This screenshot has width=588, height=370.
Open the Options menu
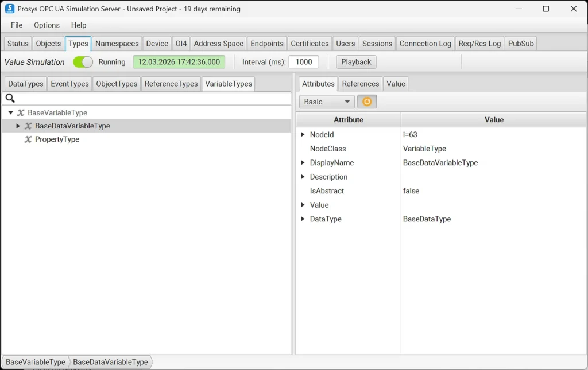47,25
